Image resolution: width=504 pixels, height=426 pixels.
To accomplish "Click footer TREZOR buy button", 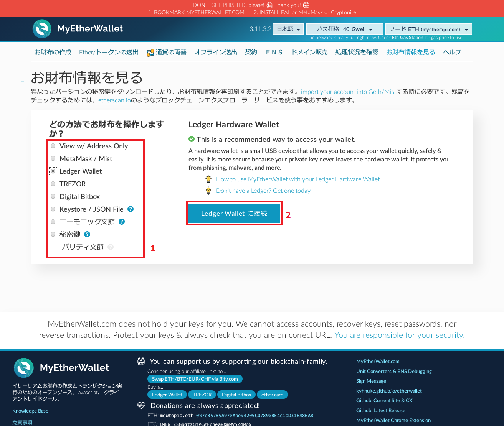I will point(202,395).
